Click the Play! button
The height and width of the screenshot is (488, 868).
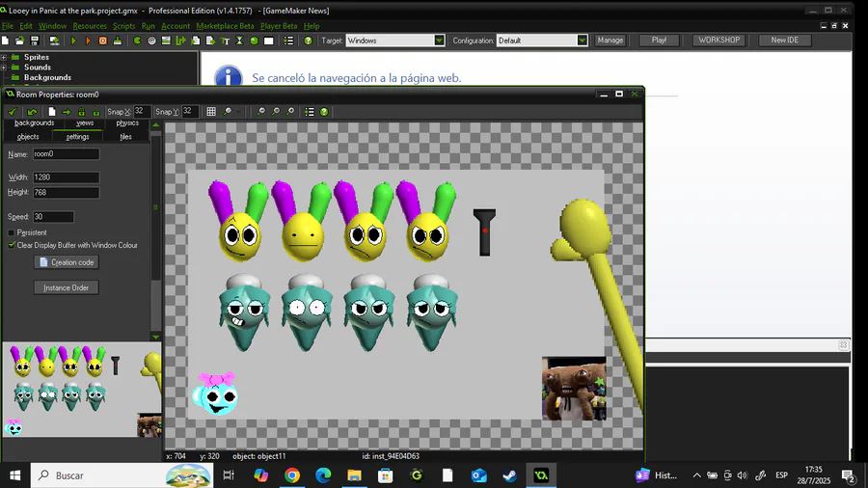tap(659, 41)
